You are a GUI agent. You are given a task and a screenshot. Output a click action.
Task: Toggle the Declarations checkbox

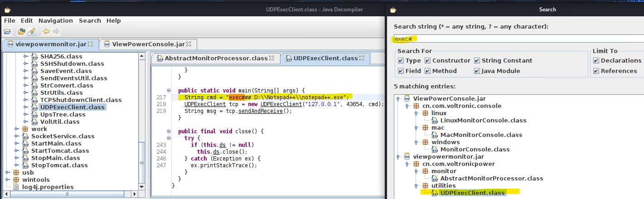(x=596, y=61)
